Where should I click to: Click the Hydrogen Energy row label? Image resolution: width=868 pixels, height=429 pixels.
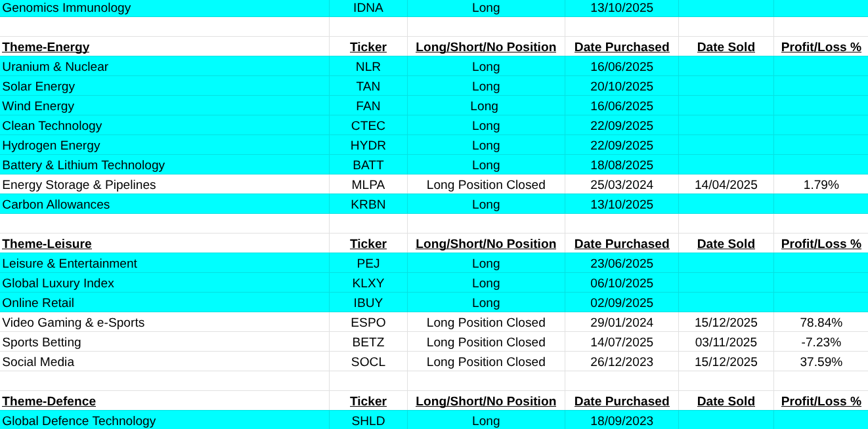click(x=51, y=146)
